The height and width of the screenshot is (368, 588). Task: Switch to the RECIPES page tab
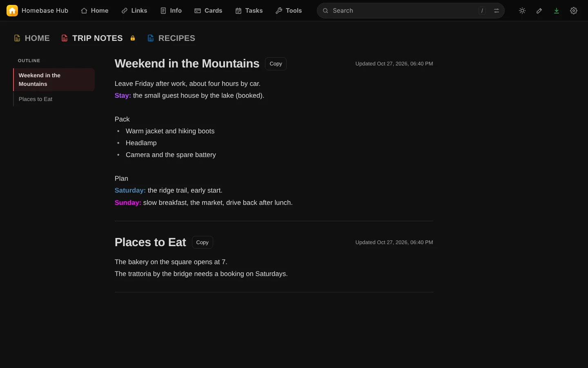pyautogui.click(x=171, y=38)
